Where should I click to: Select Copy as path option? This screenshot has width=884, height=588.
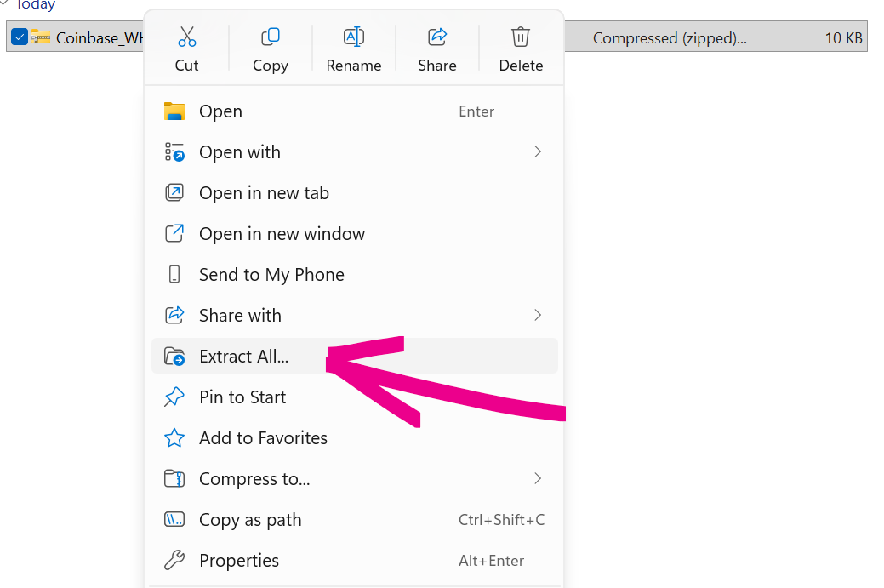pyautogui.click(x=250, y=520)
